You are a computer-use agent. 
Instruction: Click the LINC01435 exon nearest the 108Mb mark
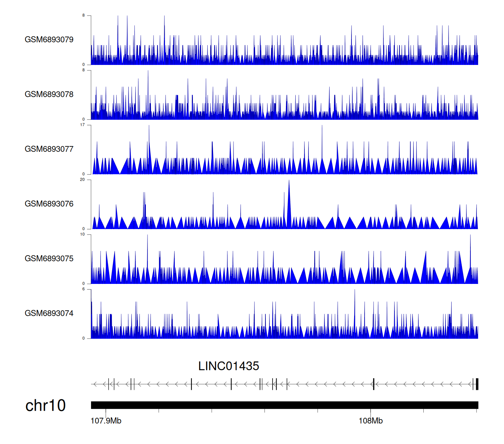(x=374, y=384)
